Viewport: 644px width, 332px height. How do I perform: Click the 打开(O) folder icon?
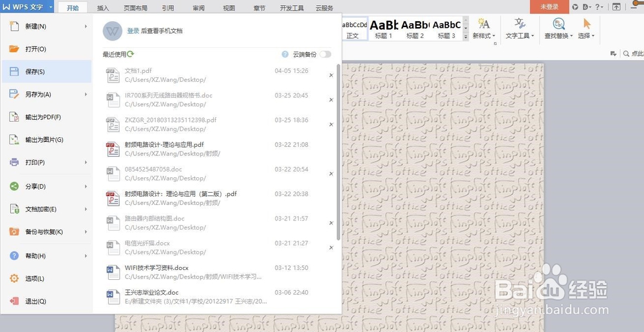pyautogui.click(x=14, y=49)
